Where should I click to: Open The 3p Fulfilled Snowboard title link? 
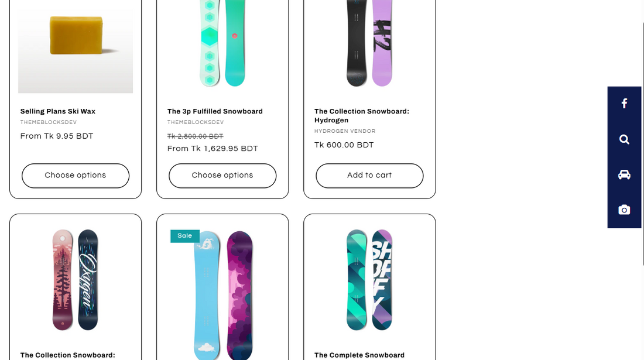[215, 111]
